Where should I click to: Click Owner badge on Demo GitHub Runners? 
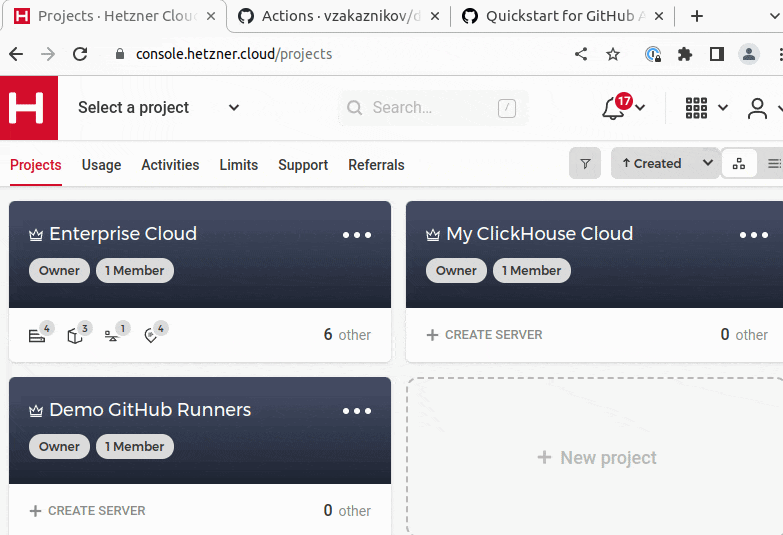point(59,447)
